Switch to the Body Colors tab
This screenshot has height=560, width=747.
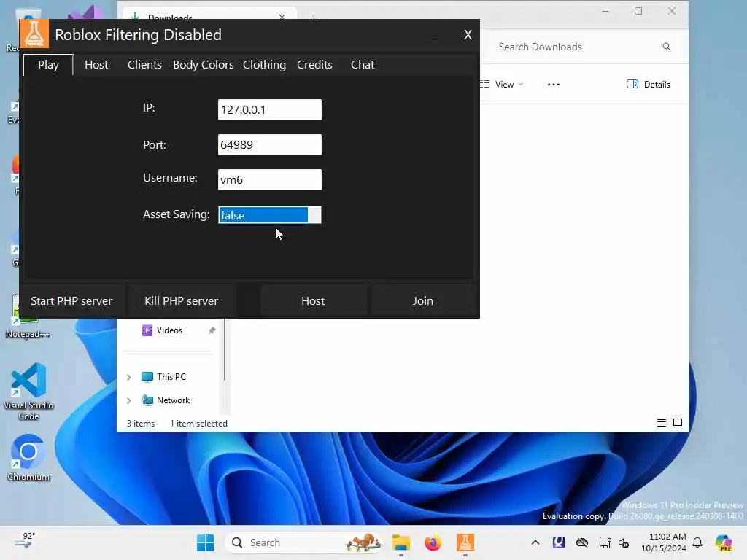pyautogui.click(x=204, y=65)
